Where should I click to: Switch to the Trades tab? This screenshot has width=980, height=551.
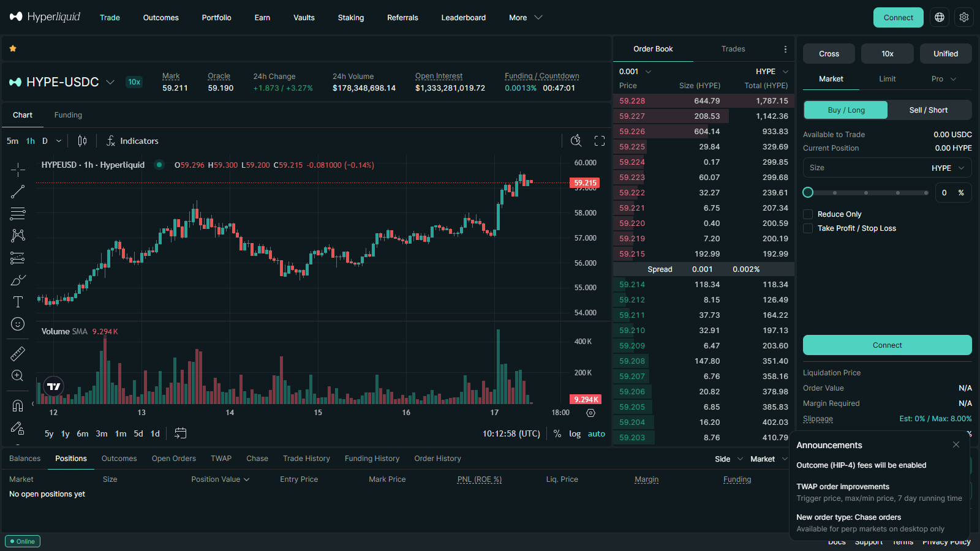[733, 49]
